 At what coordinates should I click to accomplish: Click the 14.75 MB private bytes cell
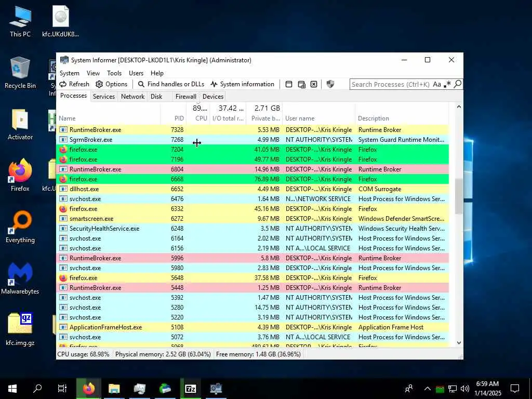click(267, 308)
